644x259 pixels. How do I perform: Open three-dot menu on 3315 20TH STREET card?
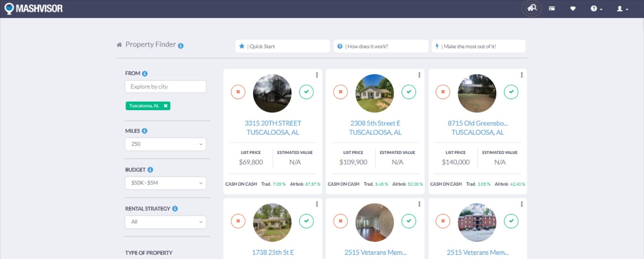pos(317,75)
